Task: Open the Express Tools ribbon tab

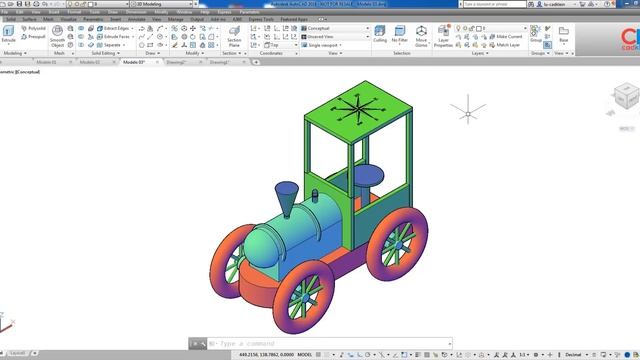Action: pos(261,19)
